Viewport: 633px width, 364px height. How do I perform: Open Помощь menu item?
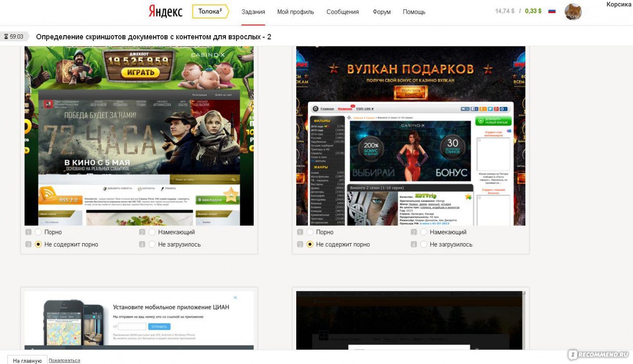pos(414,12)
